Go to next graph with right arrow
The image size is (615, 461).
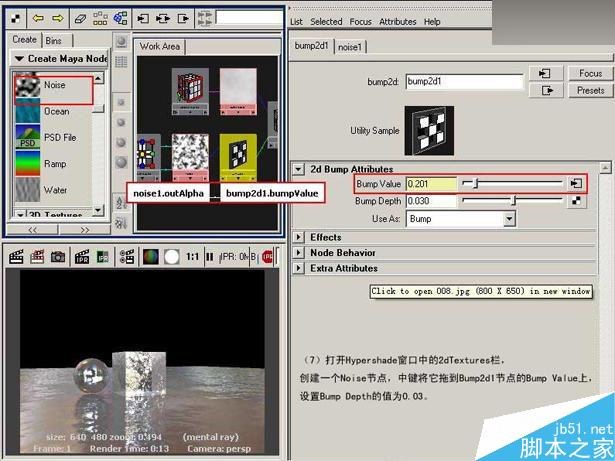(x=58, y=18)
